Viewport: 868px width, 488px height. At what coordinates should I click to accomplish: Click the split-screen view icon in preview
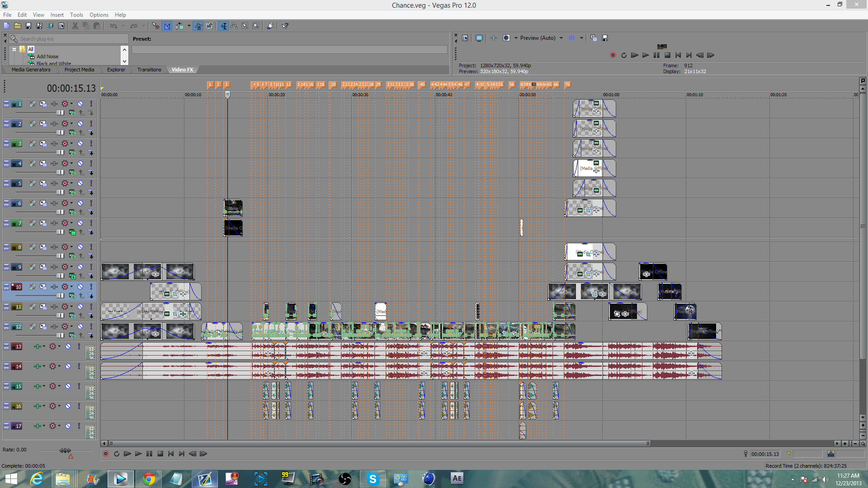(x=506, y=38)
